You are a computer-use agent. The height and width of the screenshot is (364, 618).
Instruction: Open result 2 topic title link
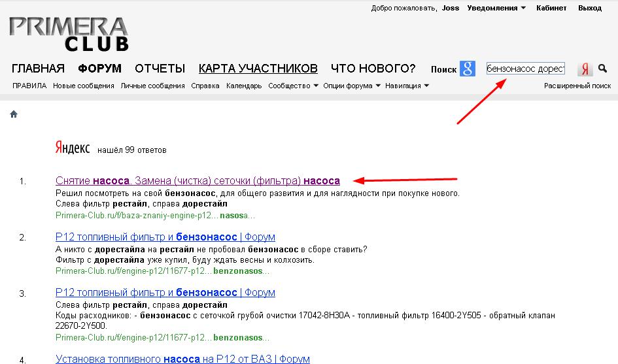tap(165, 237)
